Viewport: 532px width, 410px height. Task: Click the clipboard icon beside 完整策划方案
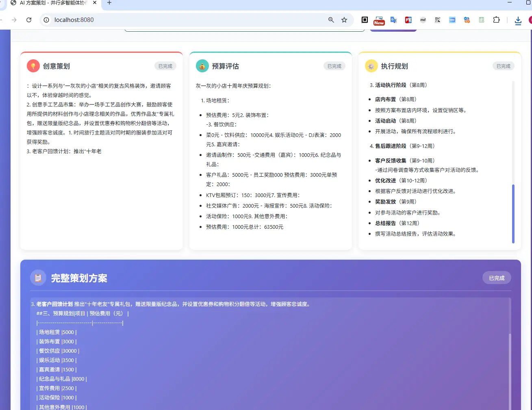[38, 278]
